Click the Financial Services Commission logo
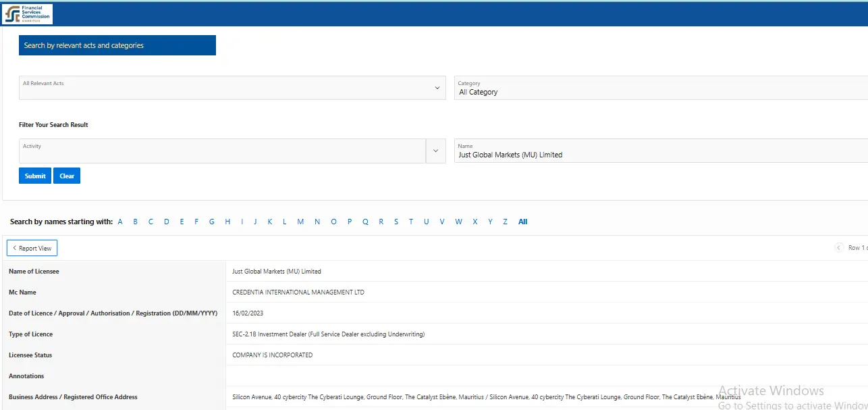This screenshot has height=410, width=868. (x=27, y=14)
